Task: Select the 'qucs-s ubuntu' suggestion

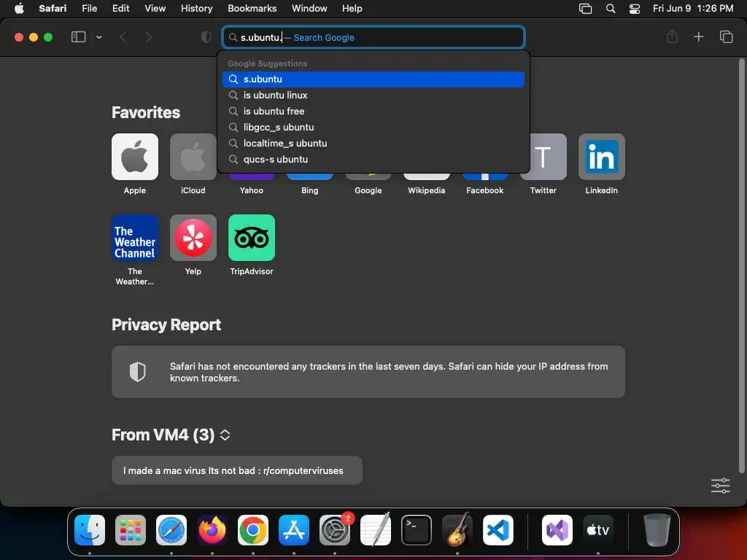Action: coord(373,160)
